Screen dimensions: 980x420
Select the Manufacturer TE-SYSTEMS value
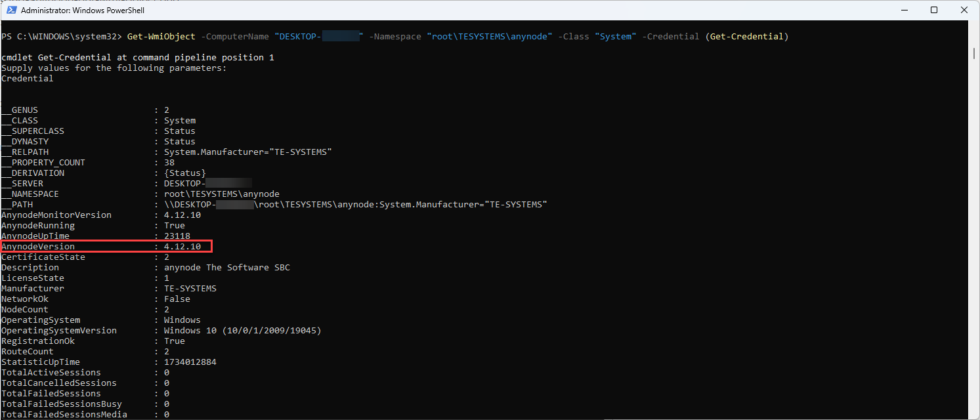190,288
